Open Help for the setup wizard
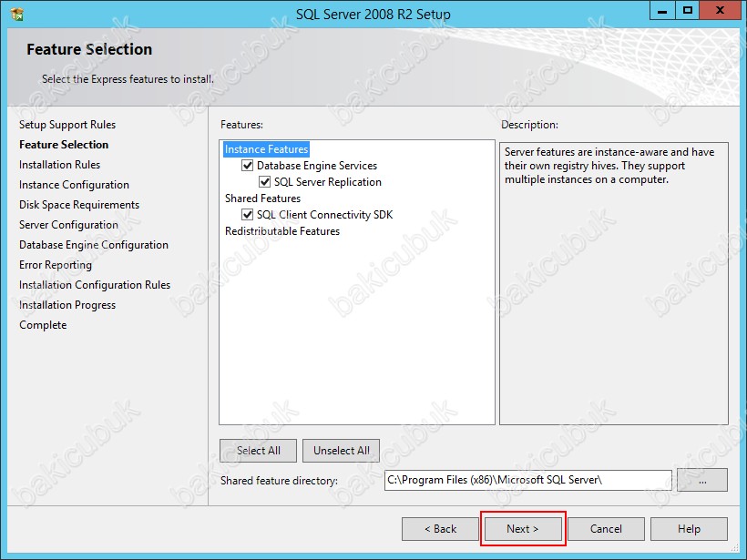Image resolution: width=747 pixels, height=560 pixels. click(689, 529)
